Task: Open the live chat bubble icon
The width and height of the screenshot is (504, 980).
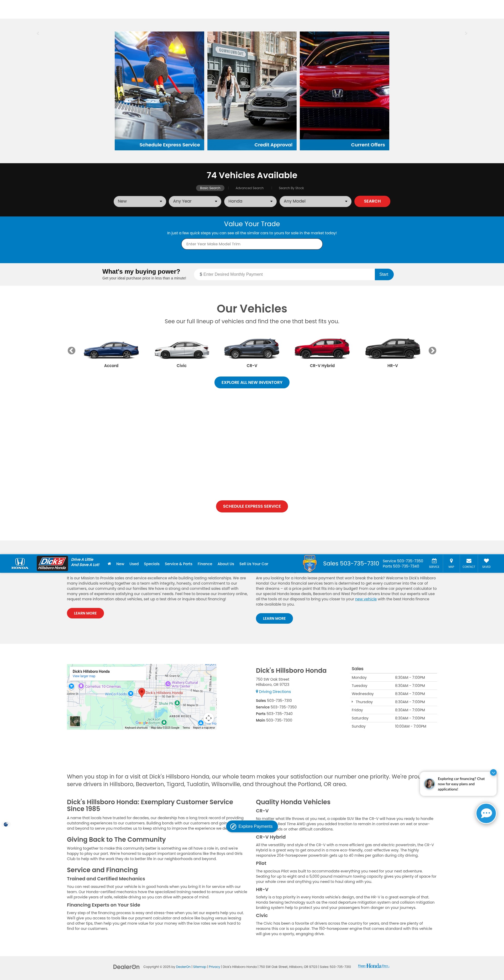Action: point(486,813)
